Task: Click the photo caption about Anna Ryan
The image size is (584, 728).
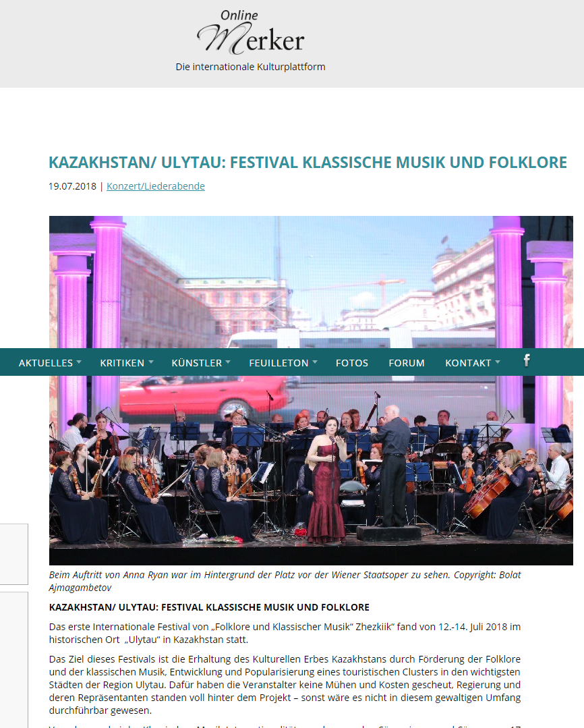Action: 285,581
